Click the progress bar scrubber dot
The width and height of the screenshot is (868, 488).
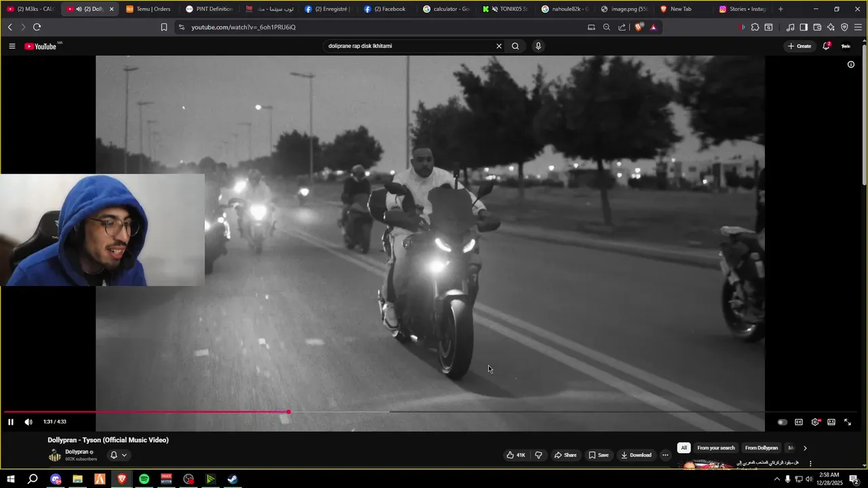pos(288,412)
